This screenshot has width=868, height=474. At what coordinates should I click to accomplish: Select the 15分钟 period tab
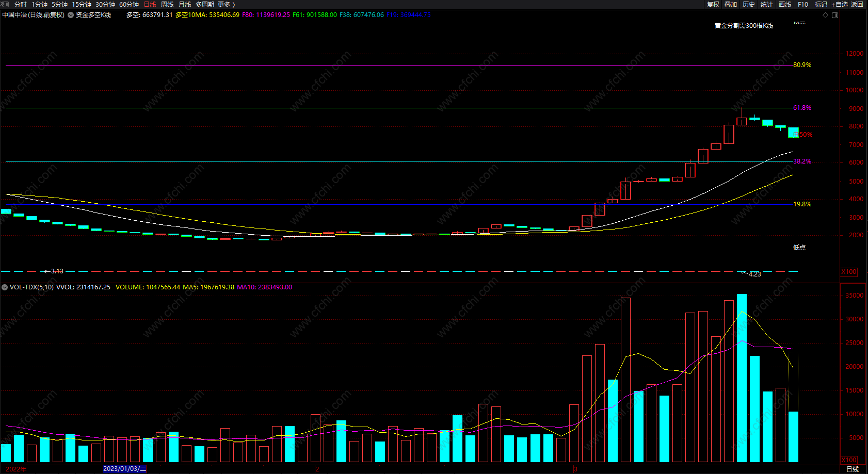click(82, 5)
